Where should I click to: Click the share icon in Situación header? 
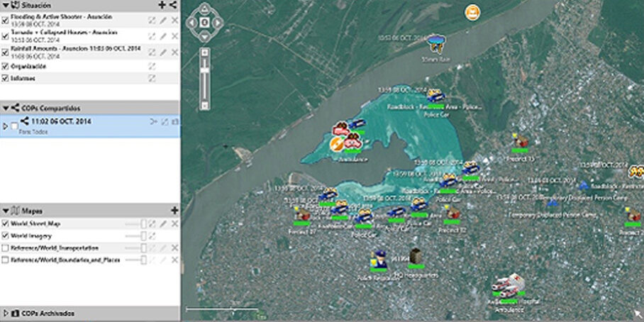click(x=173, y=5)
